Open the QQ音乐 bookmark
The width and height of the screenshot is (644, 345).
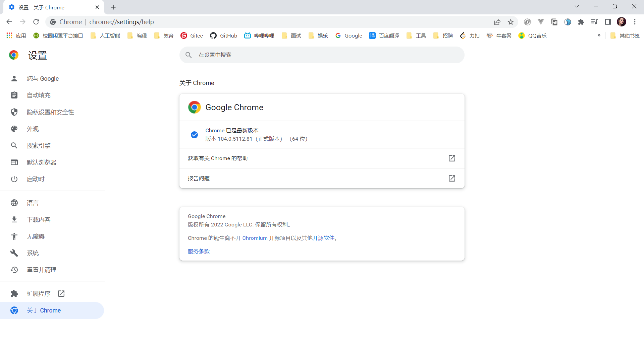[532, 36]
